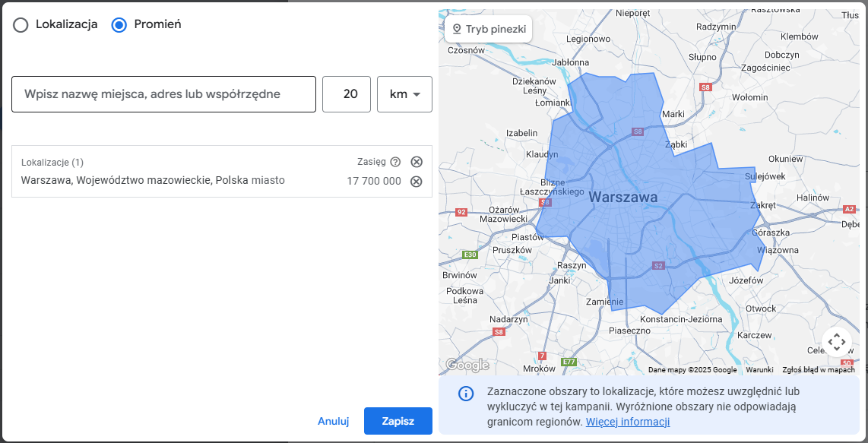Click the place name or address search field
The height and width of the screenshot is (443, 868).
coord(163,94)
